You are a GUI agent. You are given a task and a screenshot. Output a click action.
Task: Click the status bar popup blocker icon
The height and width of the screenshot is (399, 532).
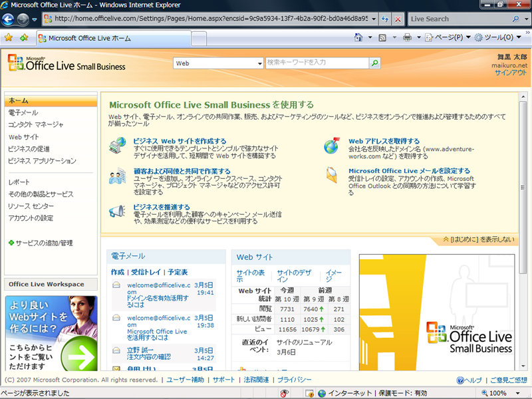(285, 393)
